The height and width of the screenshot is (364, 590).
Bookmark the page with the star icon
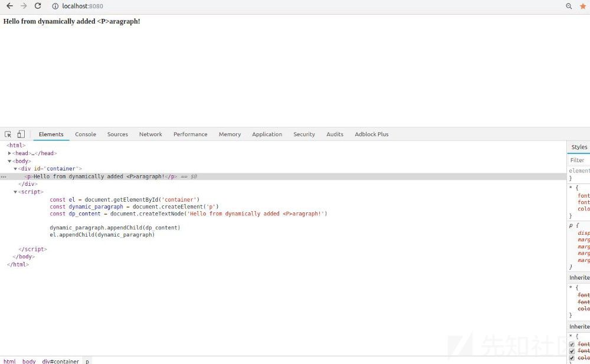[x=583, y=6]
